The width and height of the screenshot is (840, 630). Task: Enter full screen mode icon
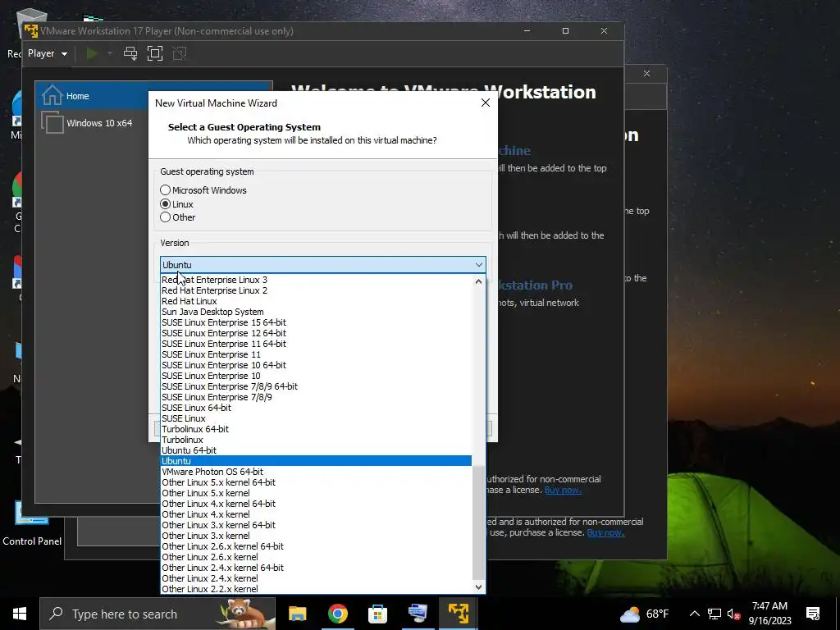pos(155,53)
